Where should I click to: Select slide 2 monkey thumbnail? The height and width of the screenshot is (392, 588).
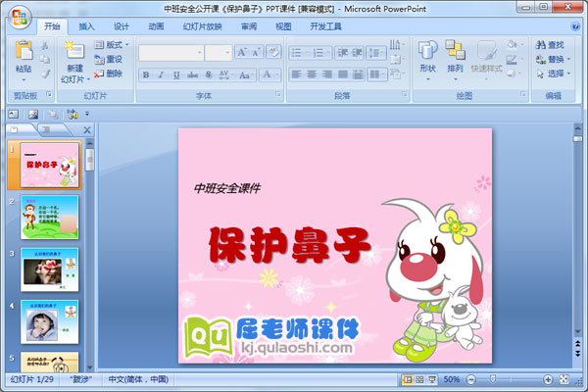(x=50, y=218)
